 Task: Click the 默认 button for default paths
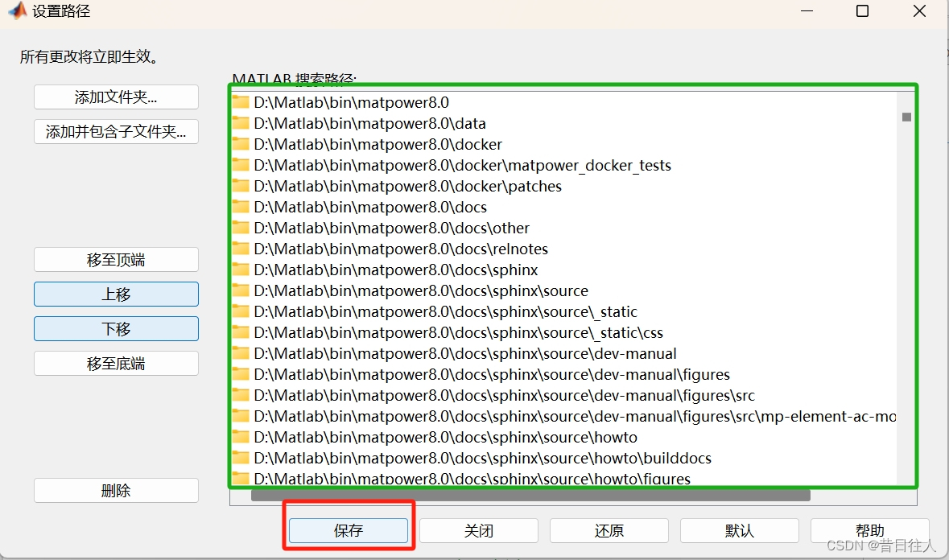click(x=739, y=530)
